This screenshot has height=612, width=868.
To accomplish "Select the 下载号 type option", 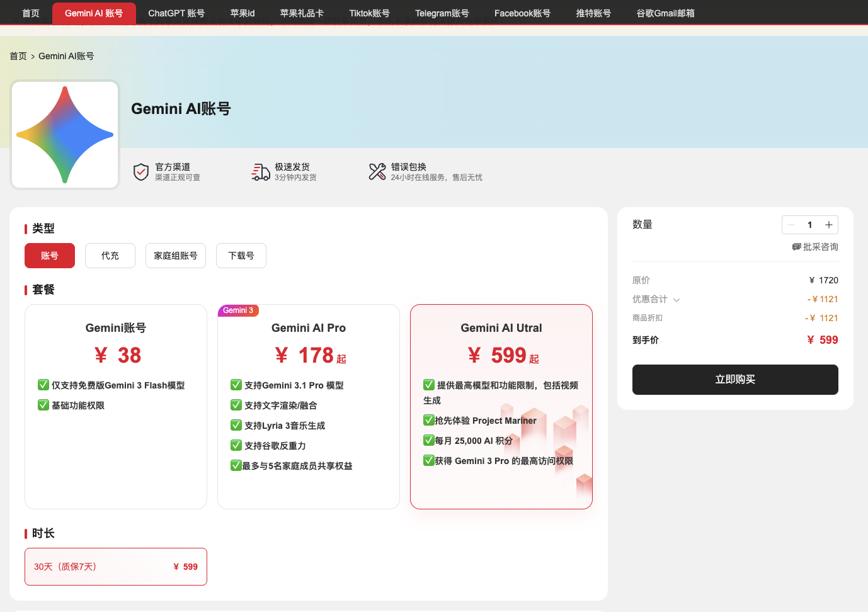I will 241,256.
